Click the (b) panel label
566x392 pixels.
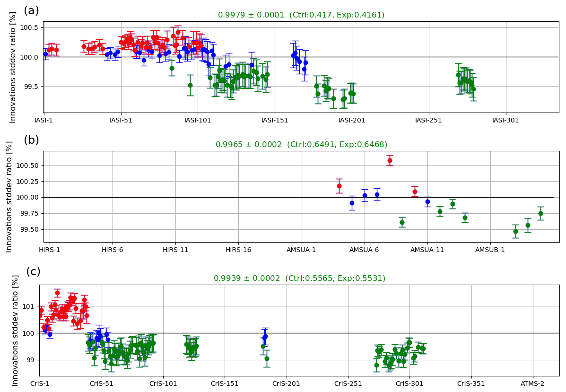pyautogui.click(x=31, y=140)
